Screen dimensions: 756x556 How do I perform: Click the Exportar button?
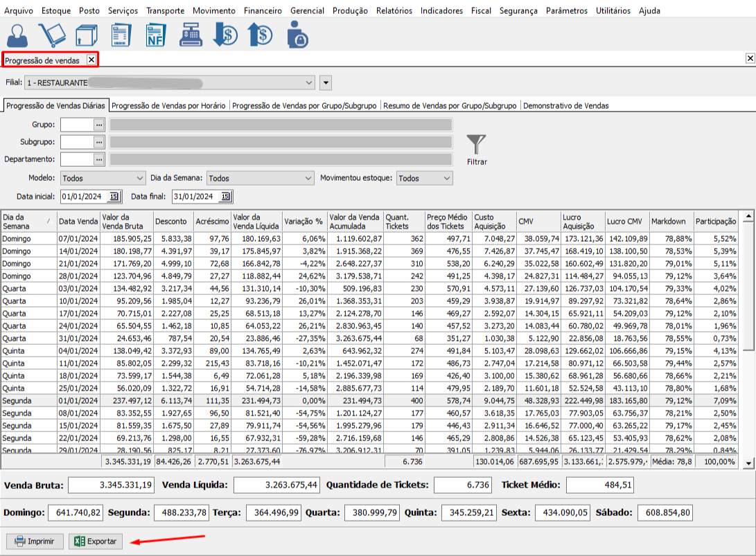click(x=96, y=541)
